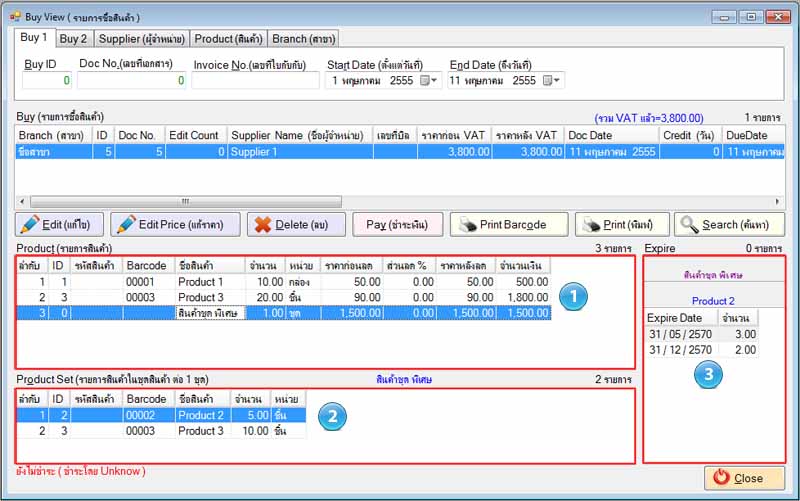The image size is (800, 501).
Task: Click the printer icon on Print button
Action: [x=592, y=224]
